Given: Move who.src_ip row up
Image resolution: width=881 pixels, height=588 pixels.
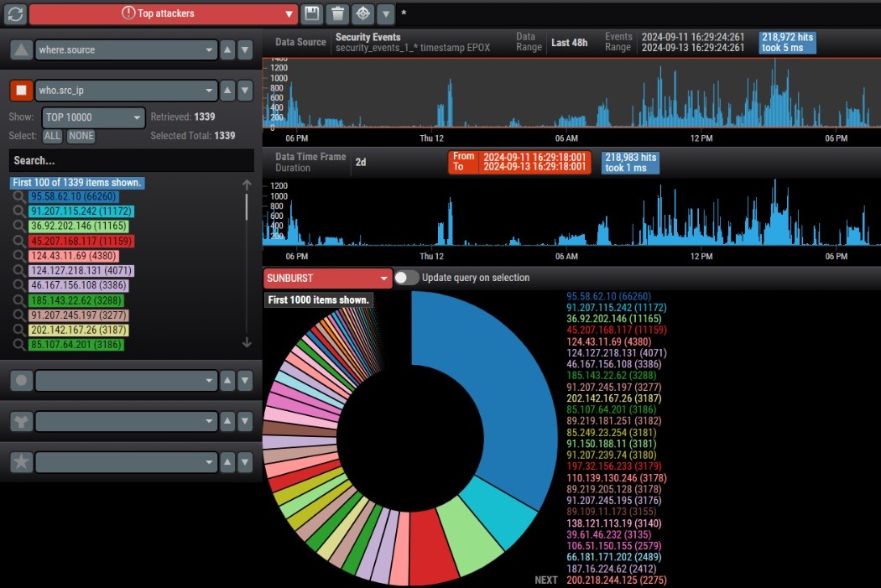Looking at the screenshot, I should (x=227, y=91).
